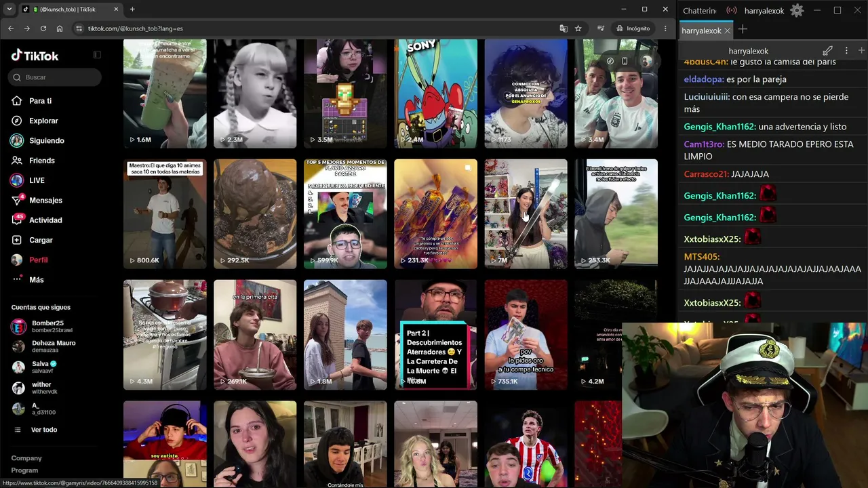Screen dimensions: 868x488
Task: Open Chatterino settings gear
Action: click(x=797, y=11)
